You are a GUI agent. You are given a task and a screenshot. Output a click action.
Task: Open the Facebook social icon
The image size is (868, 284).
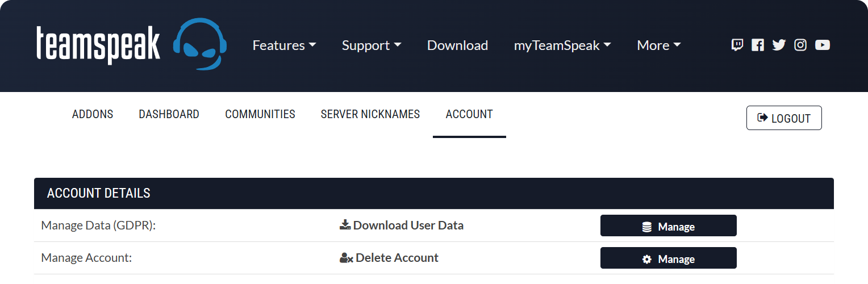point(758,45)
